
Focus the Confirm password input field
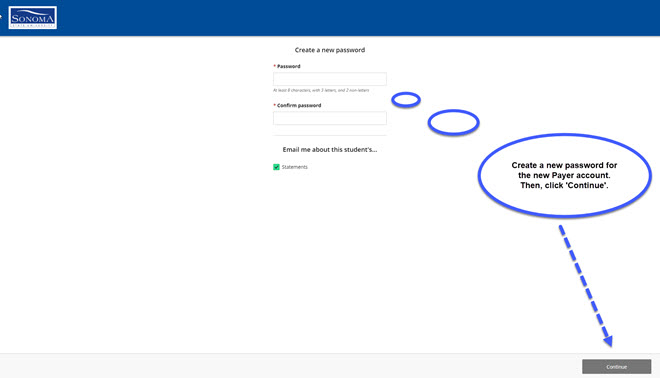330,118
